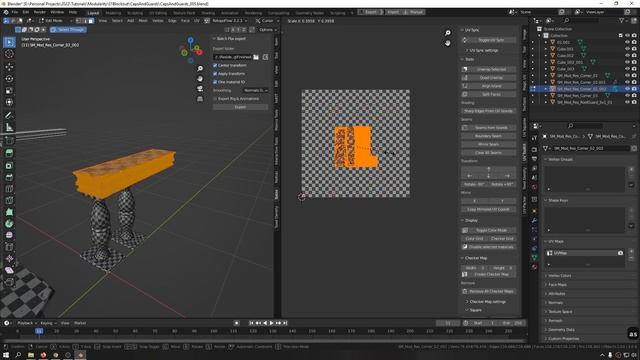Click the Unwrap Selected button
Viewport: 640px width, 360px height.
pyautogui.click(x=489, y=69)
